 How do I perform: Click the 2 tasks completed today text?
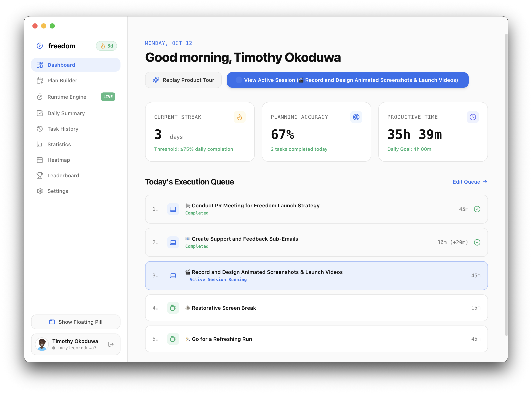click(x=299, y=149)
